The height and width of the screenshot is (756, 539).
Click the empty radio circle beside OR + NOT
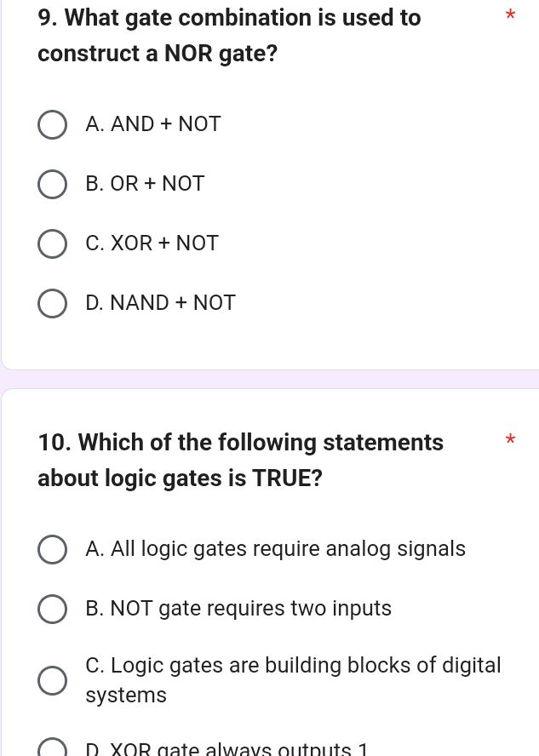(52, 184)
